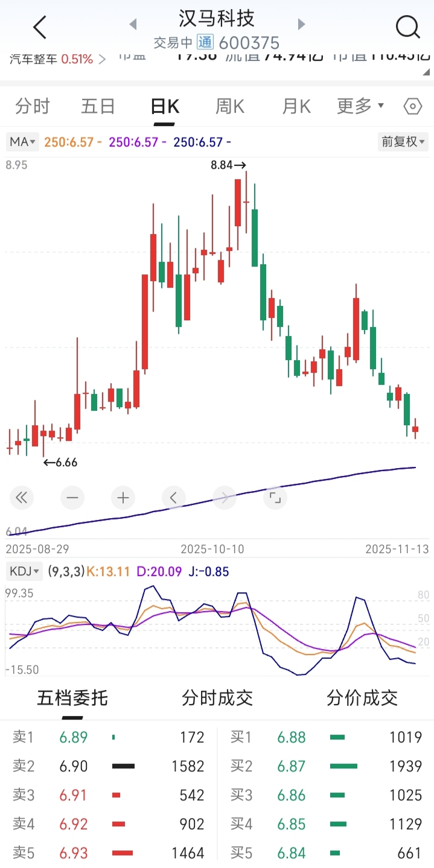Open the KDJ indicator dropdown
Screen dimensions: 434x868
pos(25,571)
